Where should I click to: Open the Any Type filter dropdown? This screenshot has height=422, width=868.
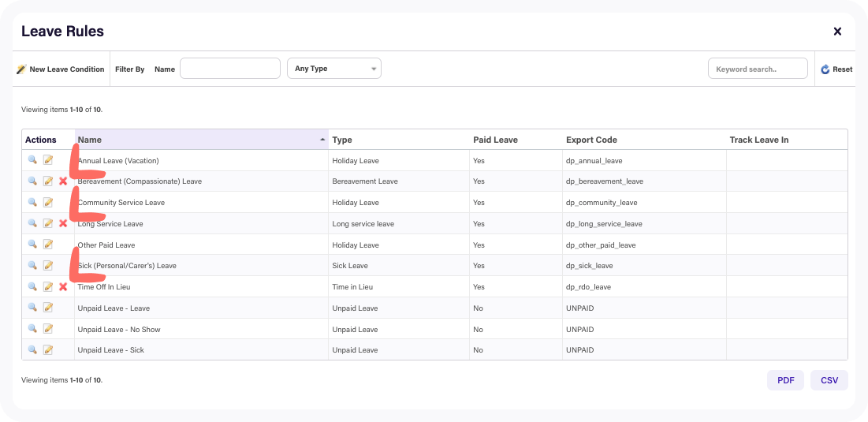[x=334, y=69]
